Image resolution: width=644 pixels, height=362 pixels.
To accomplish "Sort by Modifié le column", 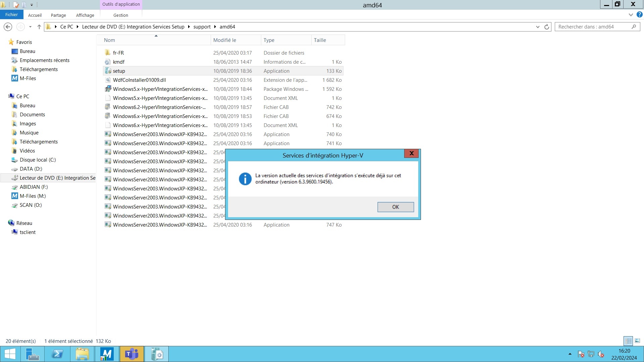I will pos(236,40).
